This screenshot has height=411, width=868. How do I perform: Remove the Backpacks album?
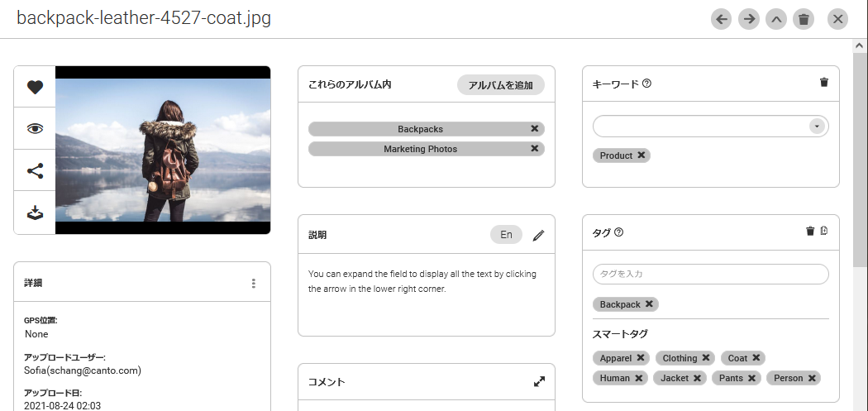(x=535, y=129)
